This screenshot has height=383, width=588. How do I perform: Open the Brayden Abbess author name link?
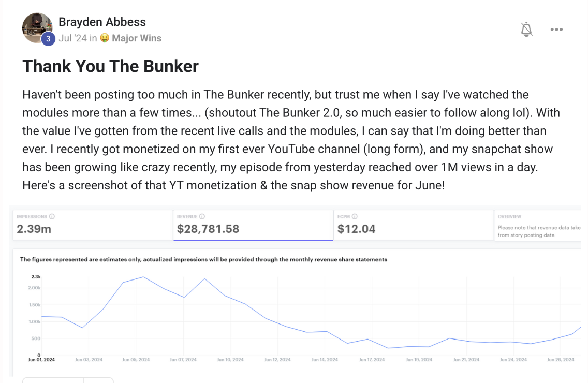tap(102, 22)
